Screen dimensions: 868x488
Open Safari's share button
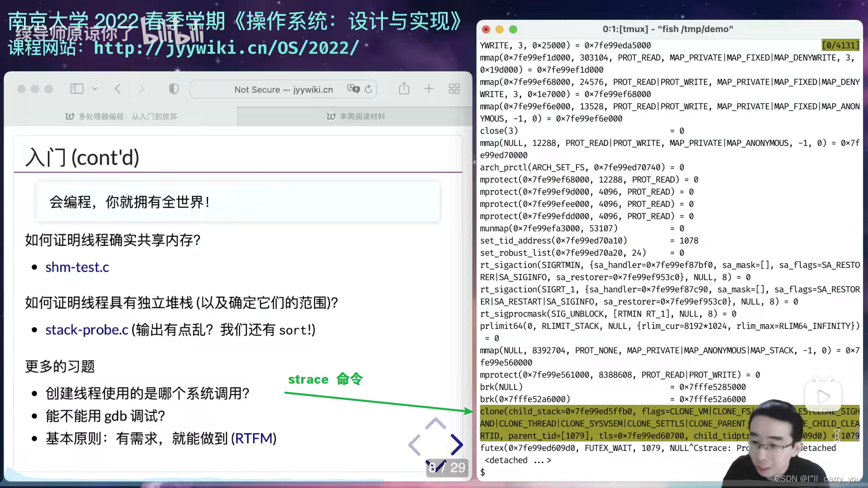point(404,89)
